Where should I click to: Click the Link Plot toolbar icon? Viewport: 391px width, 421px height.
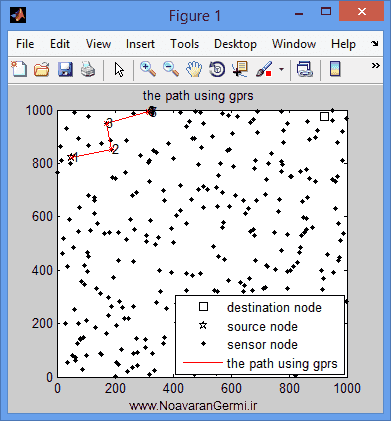pyautogui.click(x=305, y=69)
